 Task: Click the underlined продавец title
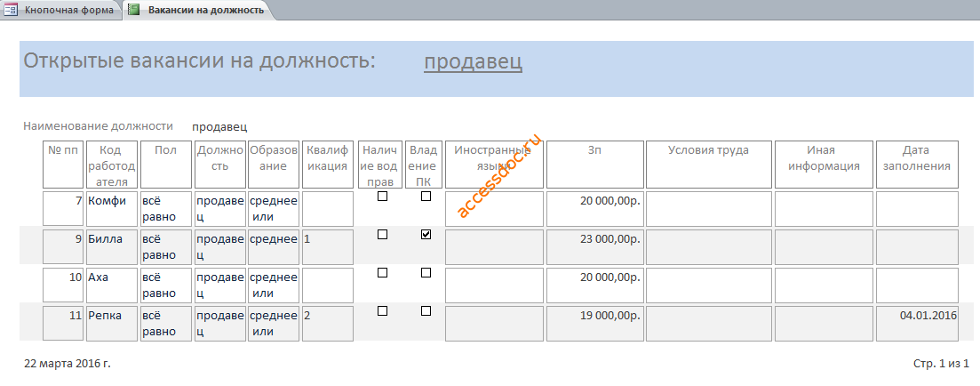(x=474, y=61)
